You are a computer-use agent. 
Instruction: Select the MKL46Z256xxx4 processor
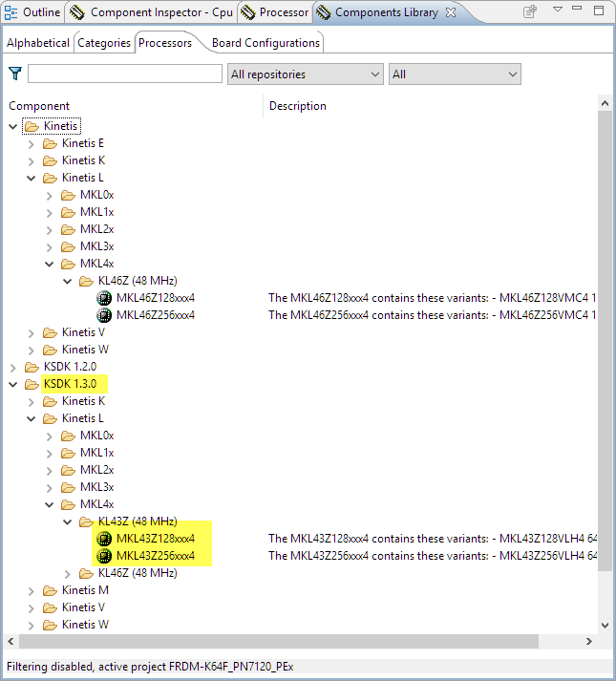pyautogui.click(x=156, y=315)
